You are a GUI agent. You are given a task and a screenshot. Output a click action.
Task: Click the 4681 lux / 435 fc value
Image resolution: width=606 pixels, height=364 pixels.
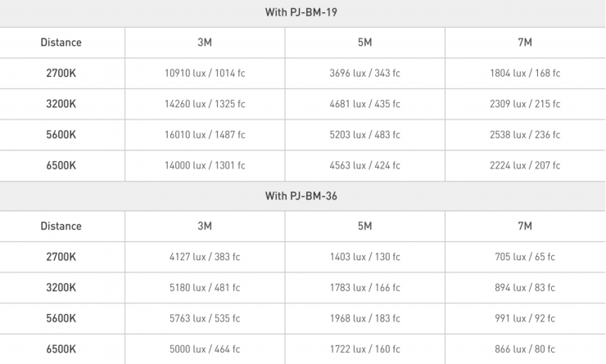click(x=364, y=104)
